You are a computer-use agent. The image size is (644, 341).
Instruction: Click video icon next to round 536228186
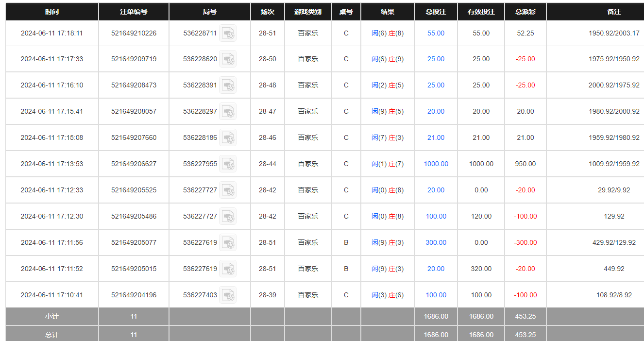coord(228,137)
